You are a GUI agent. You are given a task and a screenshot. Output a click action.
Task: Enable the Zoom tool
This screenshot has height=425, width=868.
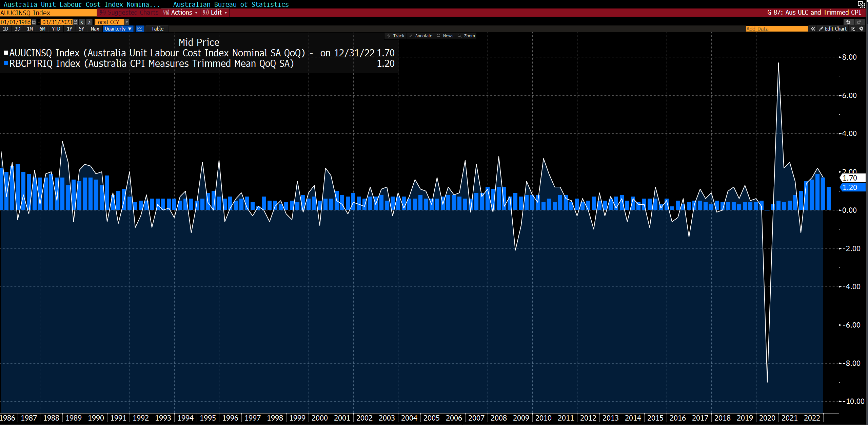466,36
